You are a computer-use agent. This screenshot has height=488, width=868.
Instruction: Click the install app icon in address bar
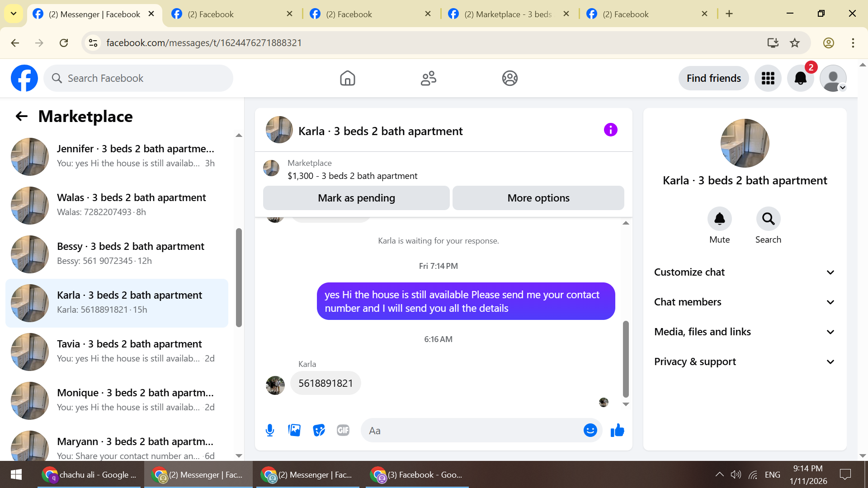click(x=773, y=43)
